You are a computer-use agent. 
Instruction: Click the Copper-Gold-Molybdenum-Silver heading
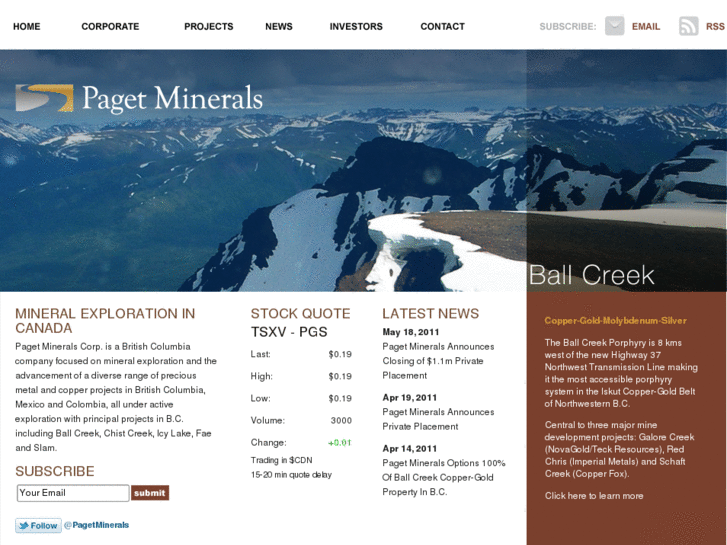[615, 321]
